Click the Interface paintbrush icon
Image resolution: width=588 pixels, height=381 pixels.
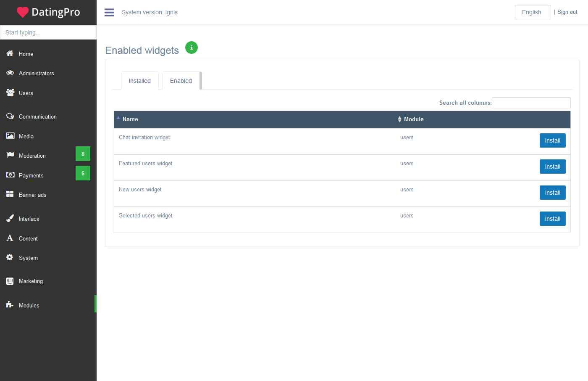pyautogui.click(x=10, y=218)
